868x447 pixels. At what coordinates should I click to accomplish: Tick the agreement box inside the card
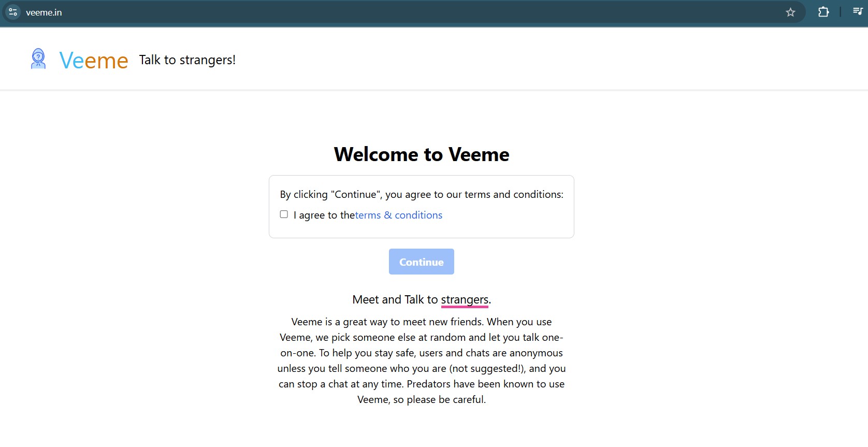[284, 214]
